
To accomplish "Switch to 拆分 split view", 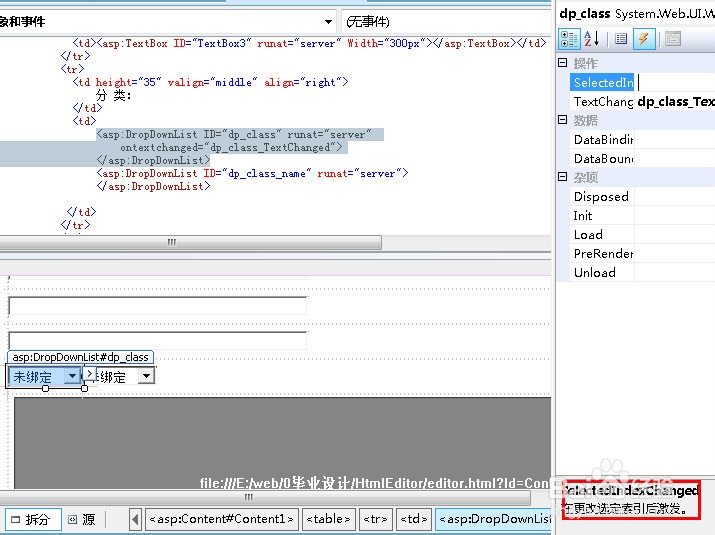I will point(33,519).
